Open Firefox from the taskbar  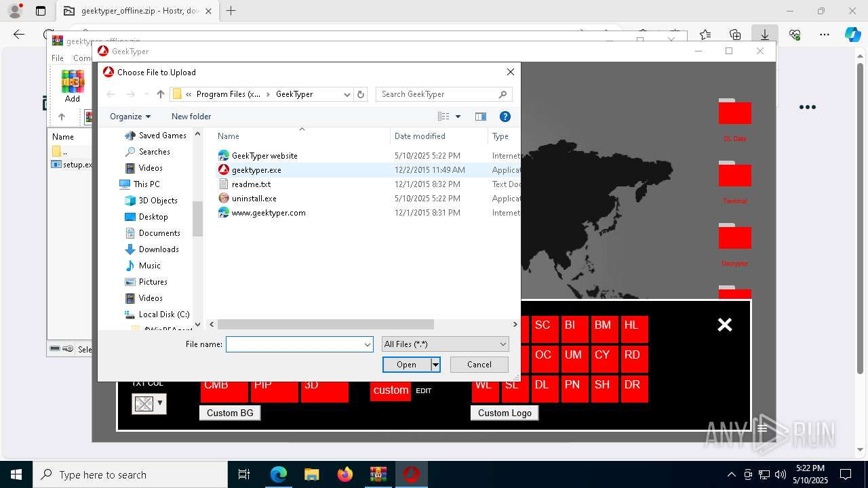tap(345, 474)
